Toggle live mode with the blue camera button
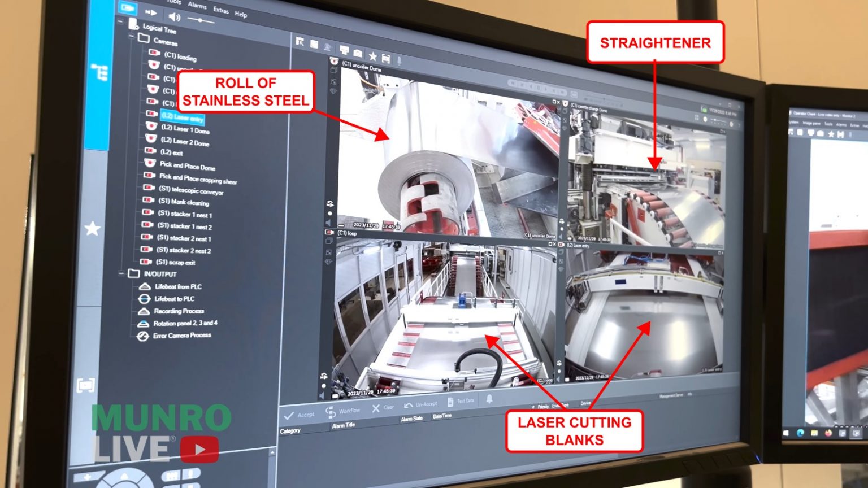 129,9
